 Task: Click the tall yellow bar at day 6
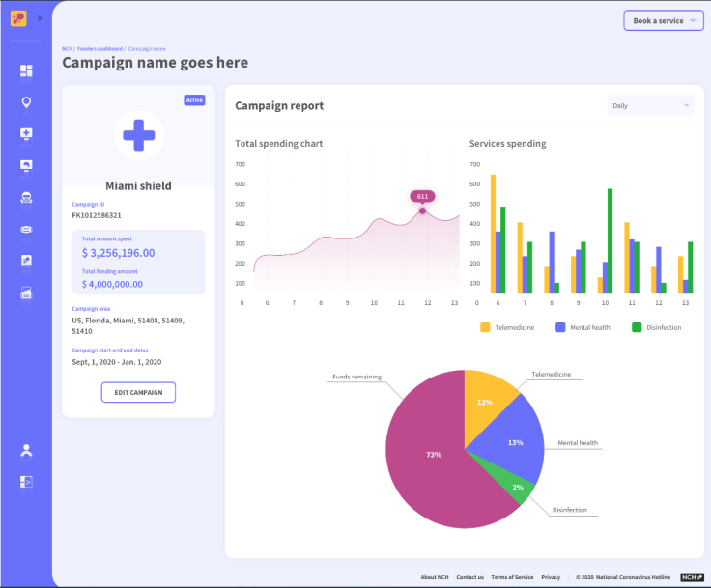(493, 234)
